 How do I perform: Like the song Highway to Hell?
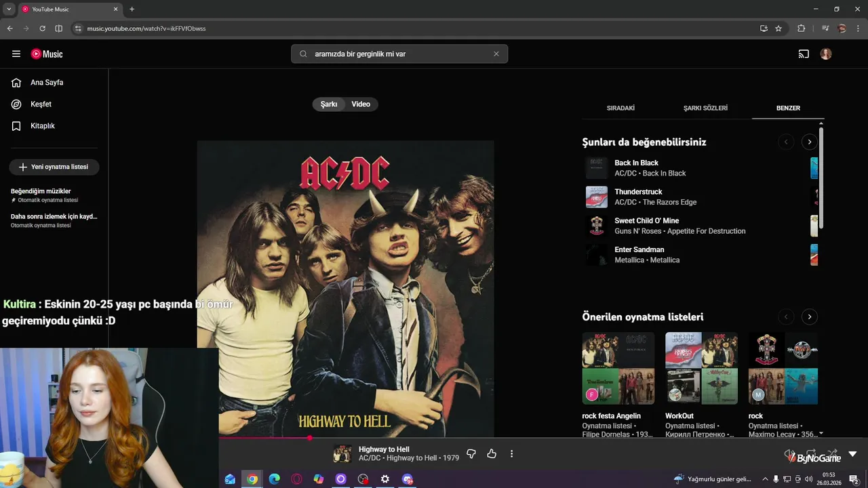(492, 454)
